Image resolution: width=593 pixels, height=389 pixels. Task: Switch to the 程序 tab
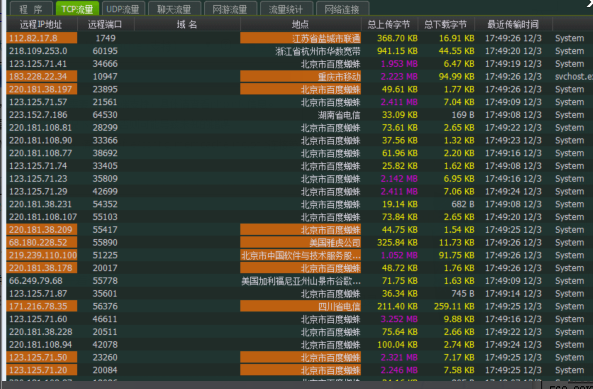point(31,9)
